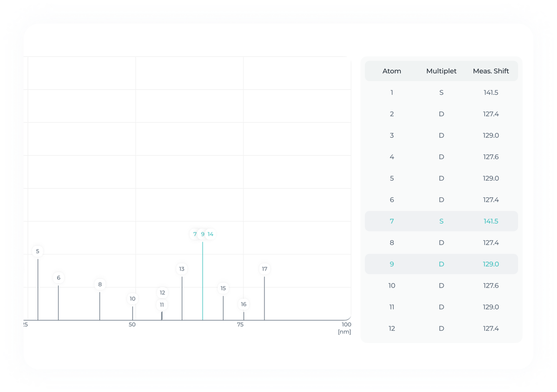Sort by the Meas. Shift column header
Screen dimensions: 557x392
(x=491, y=71)
